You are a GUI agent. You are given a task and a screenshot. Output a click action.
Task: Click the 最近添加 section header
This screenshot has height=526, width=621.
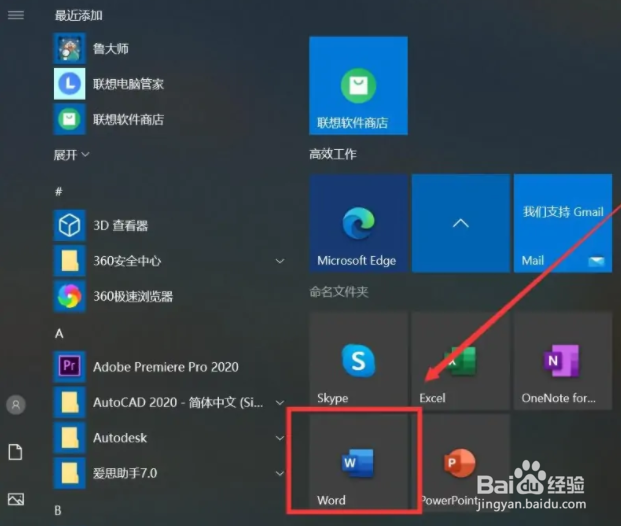(78, 15)
